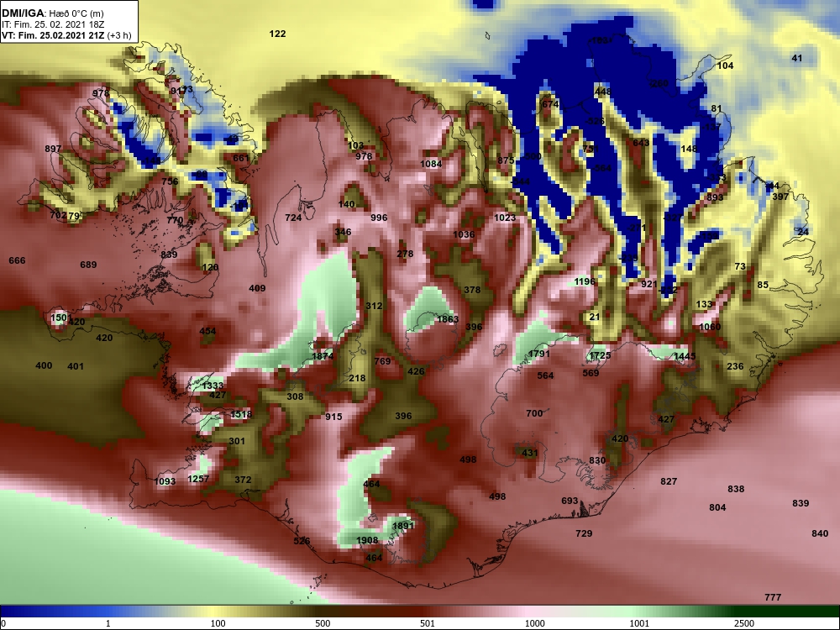
Task: Click the map value 840 at the east edge
Action: point(820,533)
